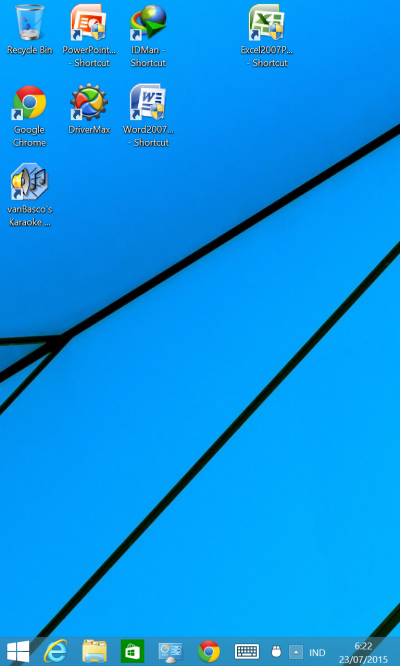Viewport: 400px width, 666px height.
Task: Select vanBasco's Karaoke player icon
Action: coord(30,195)
